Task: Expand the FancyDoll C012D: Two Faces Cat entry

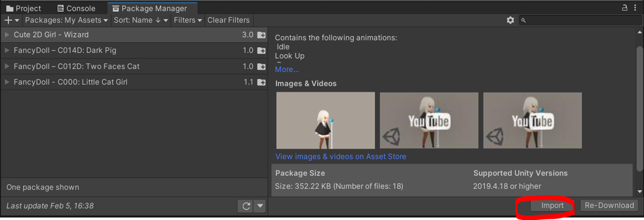Action: click(7, 66)
